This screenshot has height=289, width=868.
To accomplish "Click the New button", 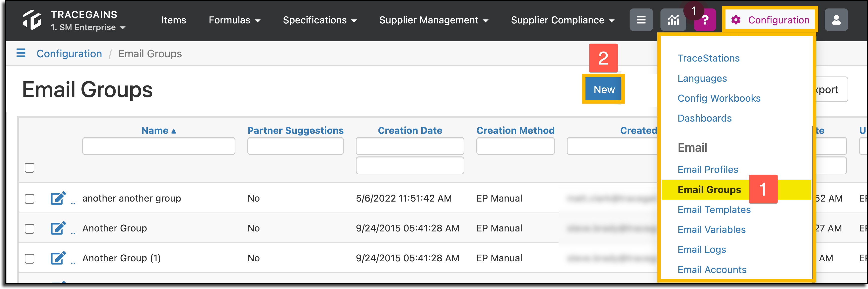I will click(603, 89).
